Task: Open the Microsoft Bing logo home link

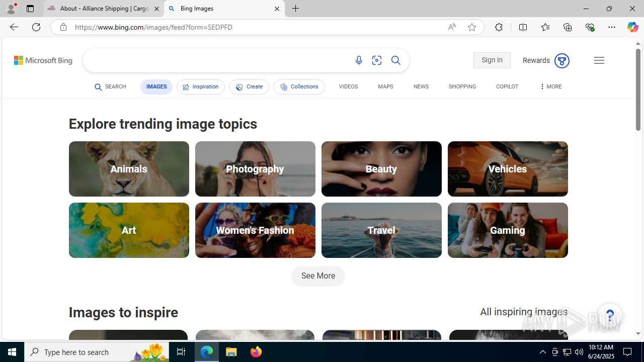Action: 43,60
